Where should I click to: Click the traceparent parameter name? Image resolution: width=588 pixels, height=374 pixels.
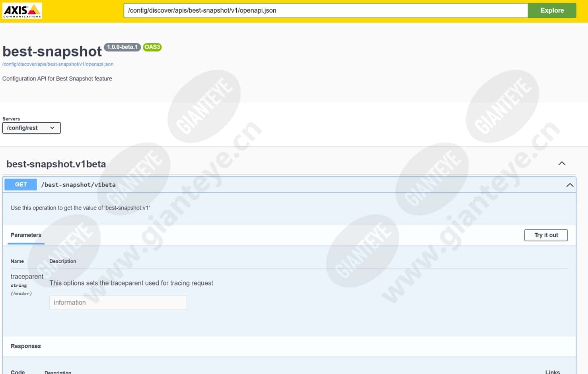tap(27, 276)
